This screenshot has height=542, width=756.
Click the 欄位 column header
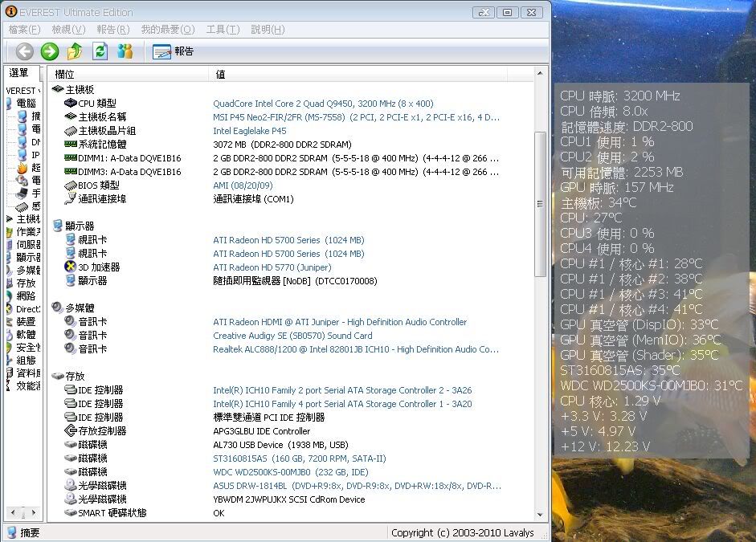tap(129, 74)
